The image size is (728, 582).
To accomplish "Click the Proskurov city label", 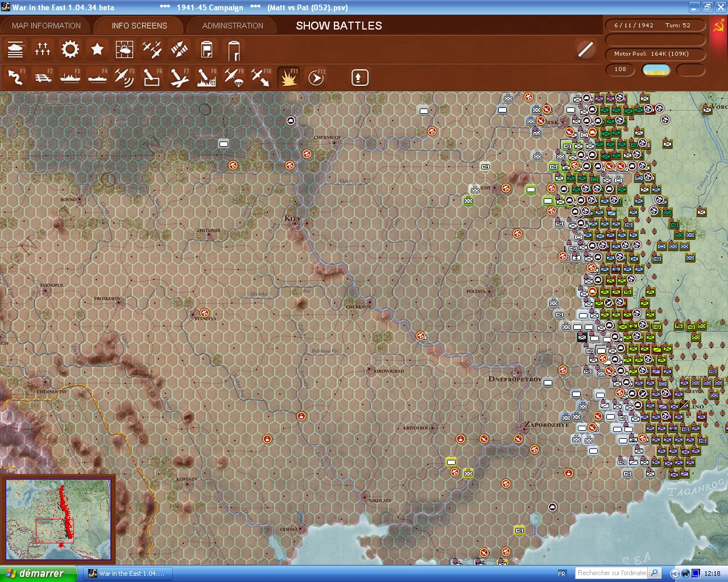I will point(107,298).
